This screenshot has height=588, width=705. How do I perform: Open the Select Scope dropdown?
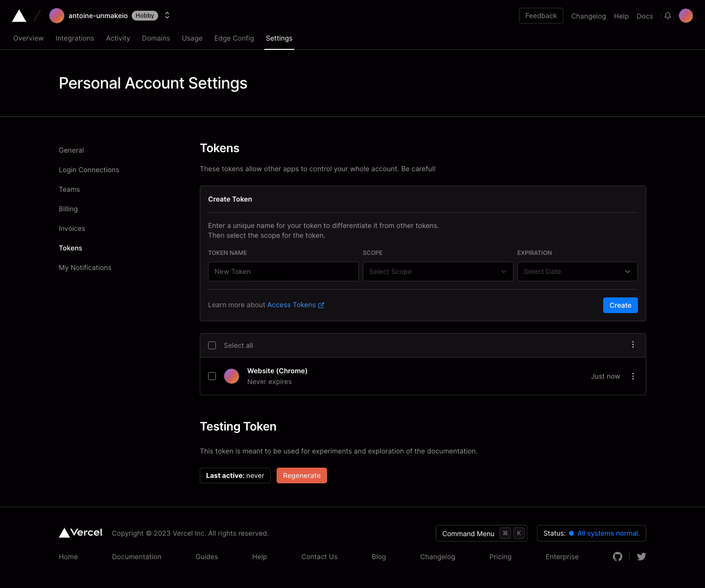tap(438, 271)
